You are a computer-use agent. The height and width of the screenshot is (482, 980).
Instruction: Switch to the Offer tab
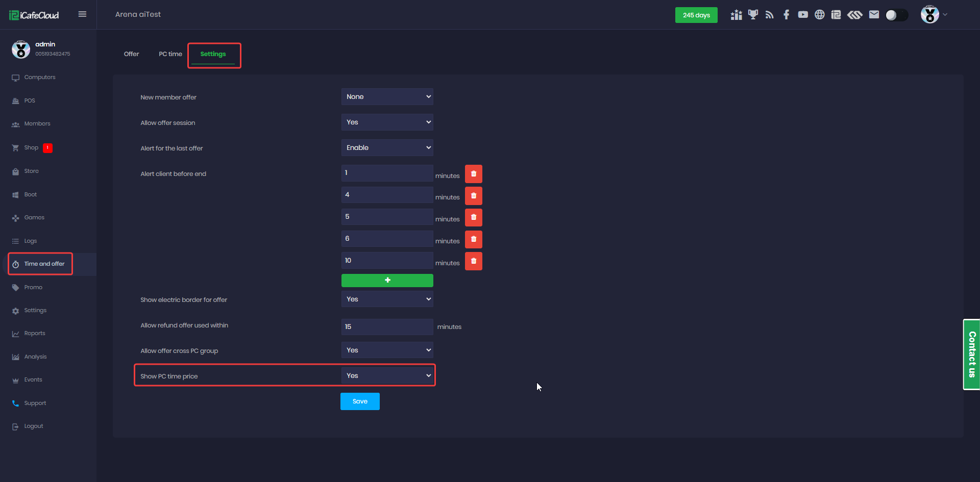coord(131,54)
